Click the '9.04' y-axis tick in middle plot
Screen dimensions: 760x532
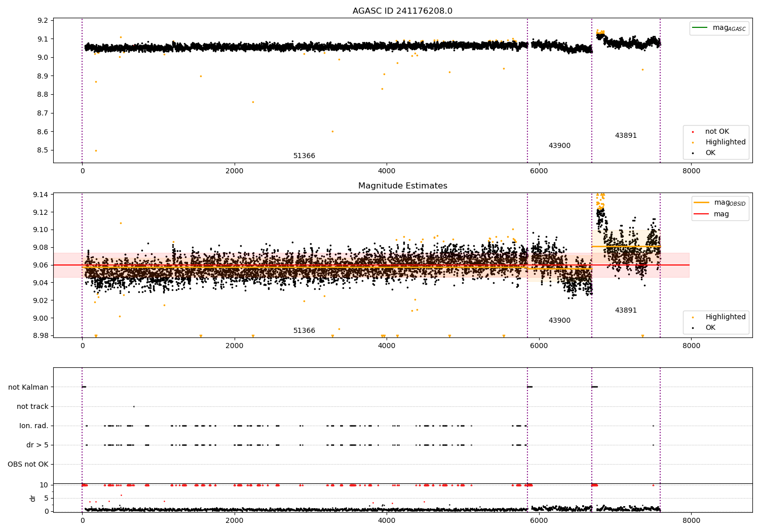(41, 283)
